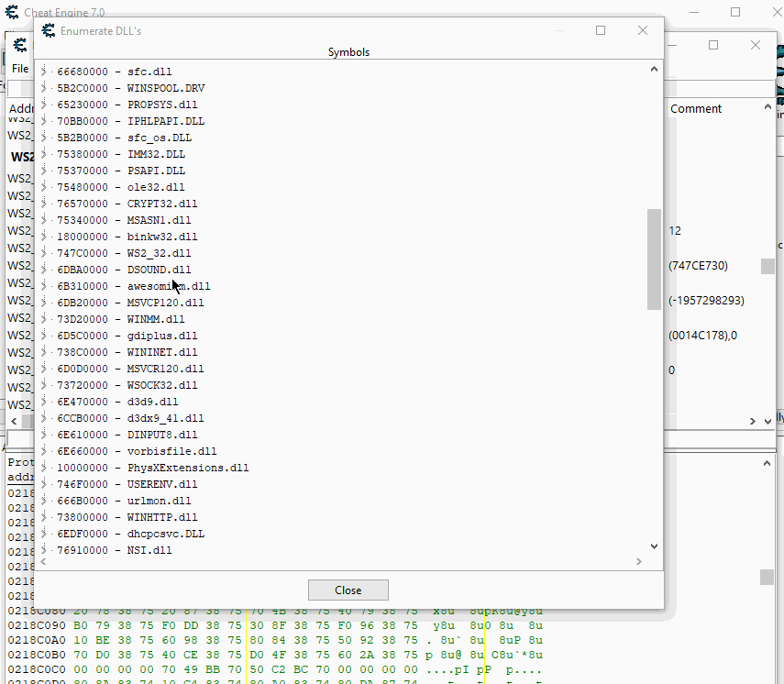Click the Cheat Engine icon in Enumerate DLL's title bar
Viewport: 784px width, 684px height.
point(48,30)
